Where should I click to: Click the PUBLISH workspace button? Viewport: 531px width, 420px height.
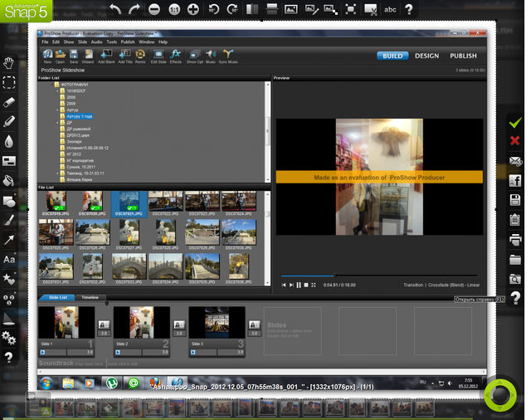(463, 56)
